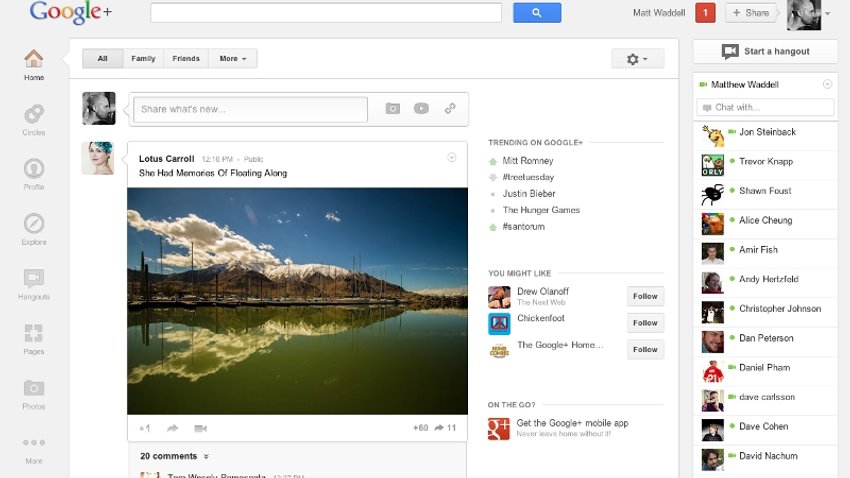Open Photos in the left sidebar

34,393
